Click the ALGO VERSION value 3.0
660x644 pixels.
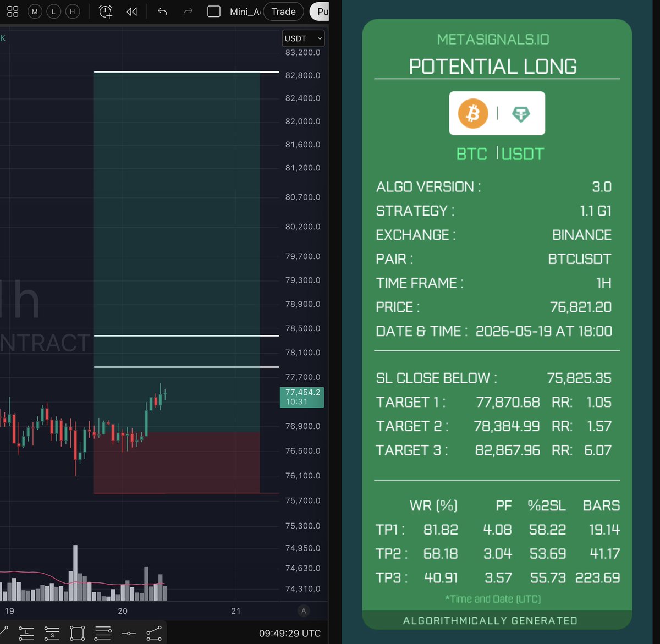602,187
